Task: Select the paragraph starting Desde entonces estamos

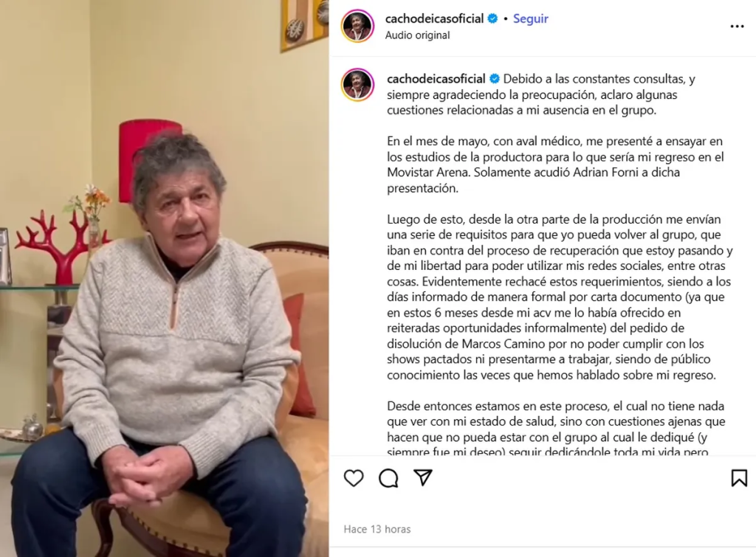Action: pos(556,429)
